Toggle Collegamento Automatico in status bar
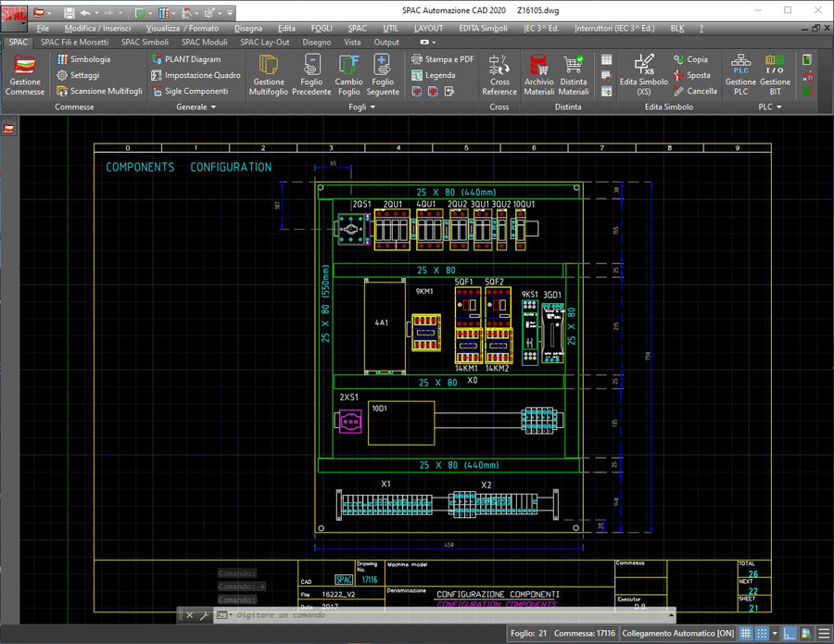Image resolution: width=834 pixels, height=644 pixels. point(677,634)
